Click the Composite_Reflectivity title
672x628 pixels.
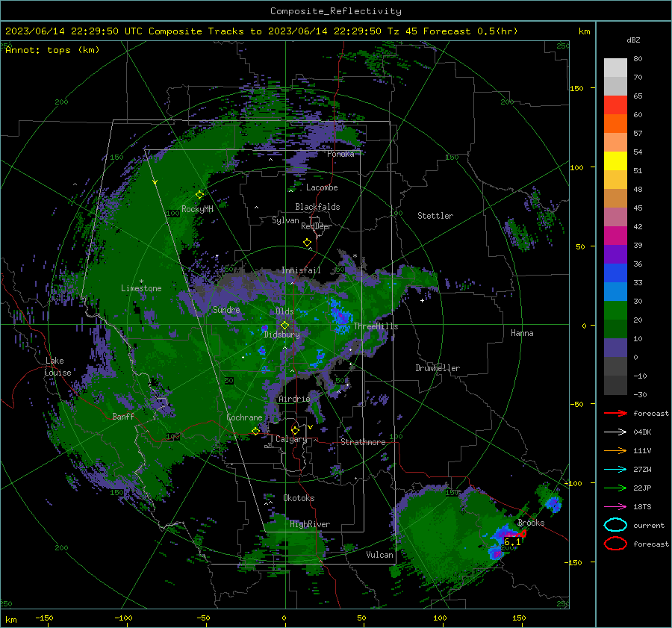[x=335, y=11]
